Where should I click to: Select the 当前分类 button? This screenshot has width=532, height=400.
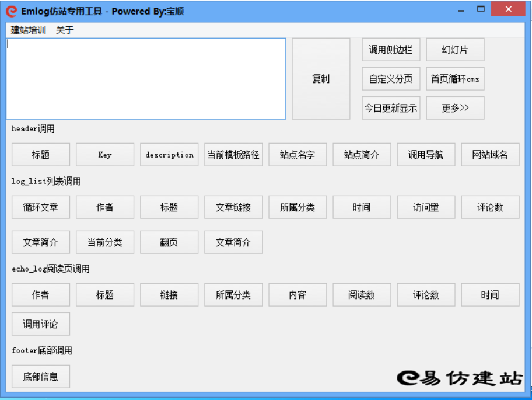pyautogui.click(x=105, y=242)
